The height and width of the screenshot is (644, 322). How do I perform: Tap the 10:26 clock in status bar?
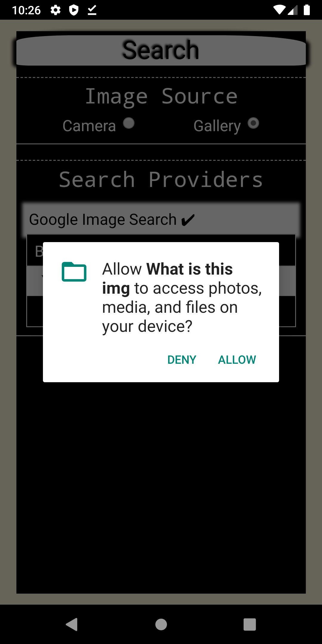coord(26,10)
